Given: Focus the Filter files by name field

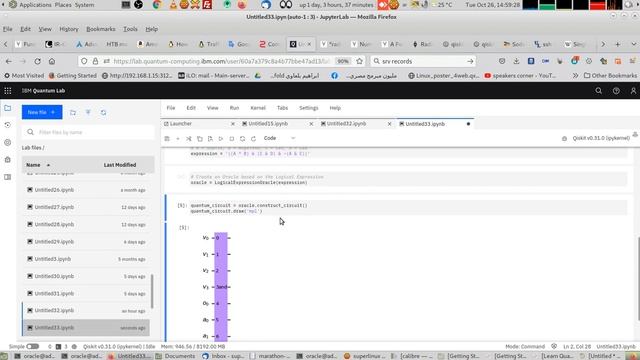Looking at the screenshot, I should point(88,132).
